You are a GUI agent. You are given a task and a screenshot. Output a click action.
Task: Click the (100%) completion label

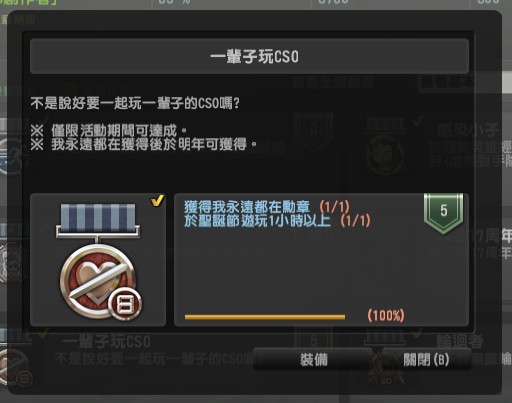click(x=386, y=315)
